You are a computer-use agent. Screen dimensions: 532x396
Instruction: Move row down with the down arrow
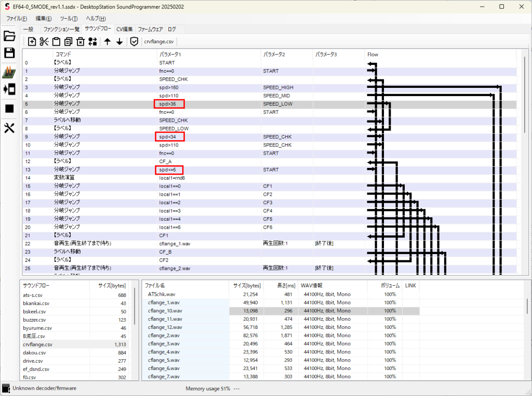(x=119, y=42)
